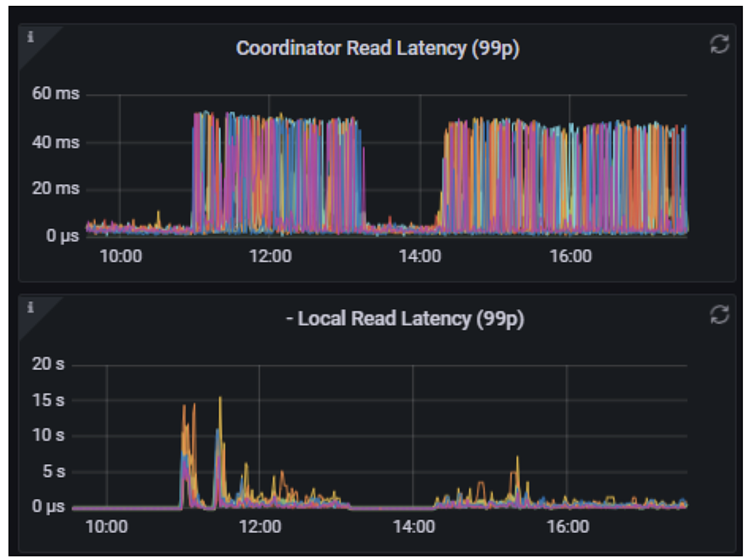Click the refresh icon on Local Read Latency panel

719,314
